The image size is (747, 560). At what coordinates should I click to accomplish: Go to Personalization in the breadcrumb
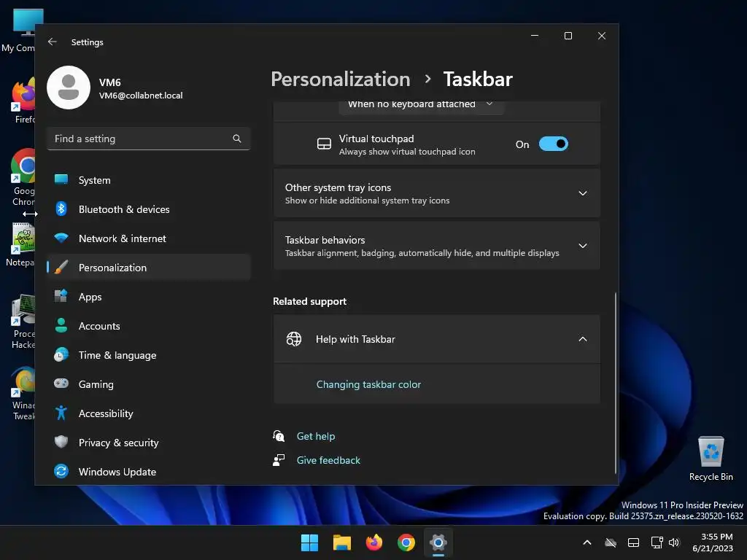[x=341, y=79]
